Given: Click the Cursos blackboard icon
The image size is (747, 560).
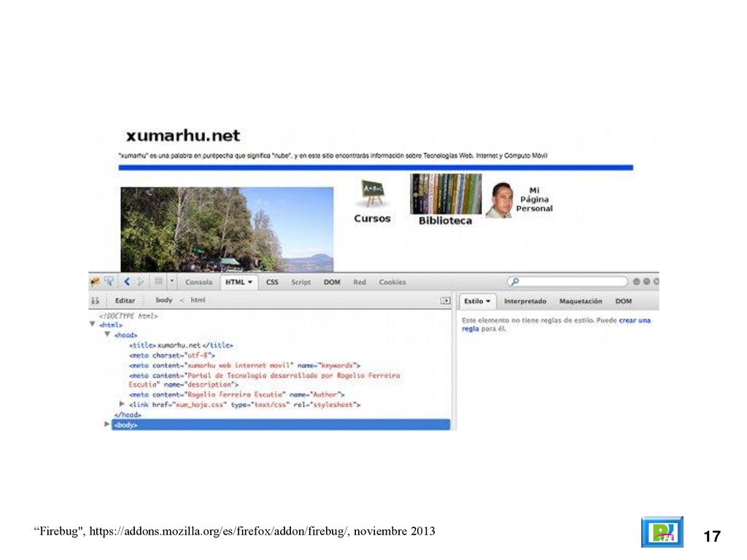Looking at the screenshot, I should 373,194.
